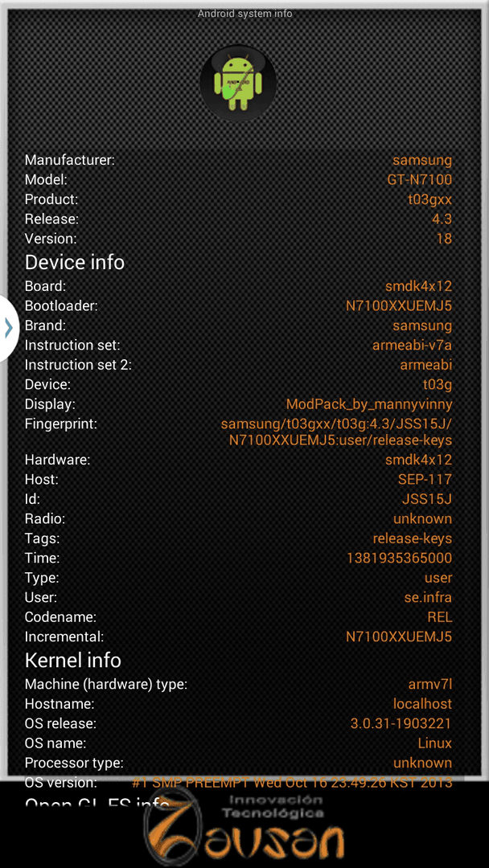Tap the Display ModPack_by_mannyvinny value
The height and width of the screenshot is (868, 489).
coord(369,404)
